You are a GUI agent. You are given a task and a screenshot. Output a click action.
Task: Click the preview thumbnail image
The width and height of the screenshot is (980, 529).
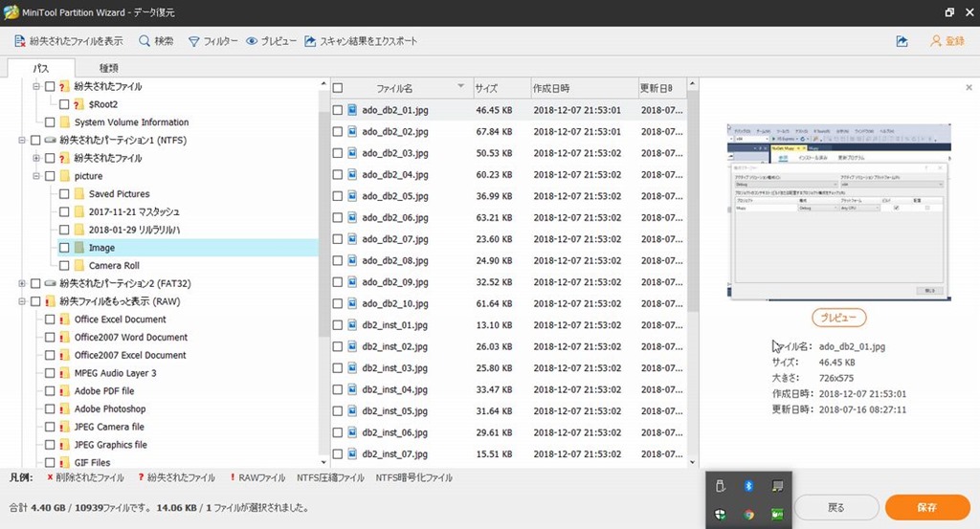(x=838, y=211)
